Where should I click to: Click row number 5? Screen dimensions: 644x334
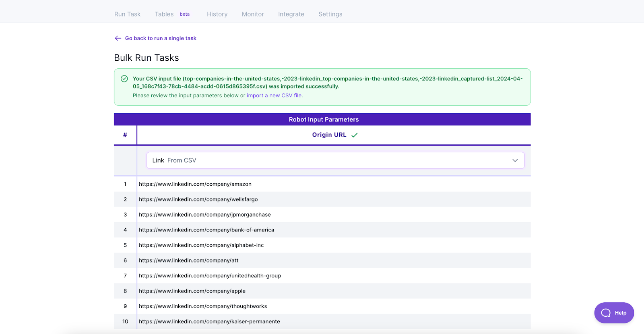coord(125,245)
